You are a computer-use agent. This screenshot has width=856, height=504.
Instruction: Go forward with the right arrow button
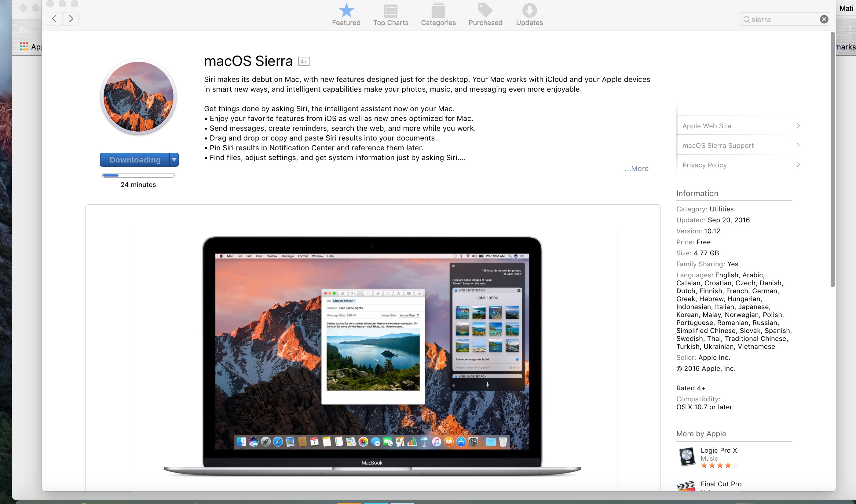pyautogui.click(x=71, y=19)
